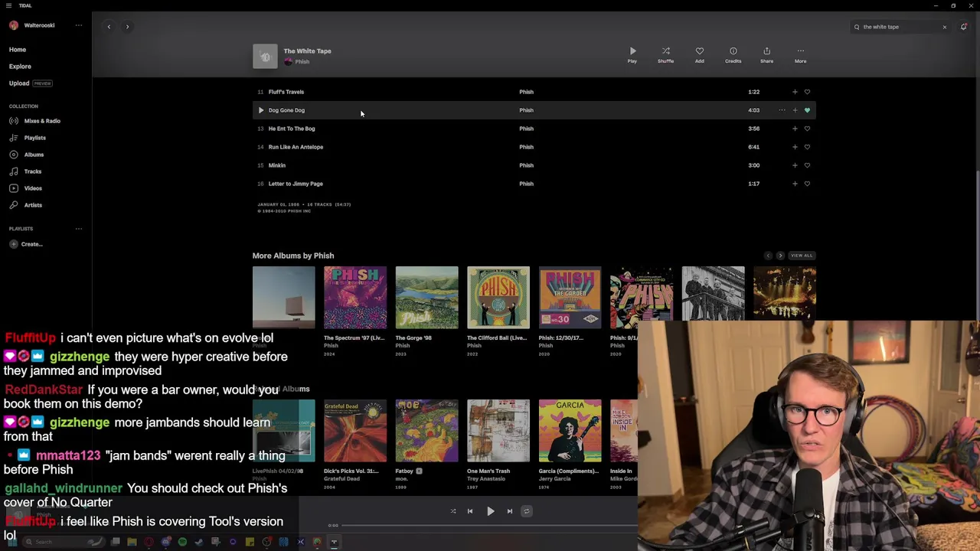
Task: Add Dog Gone Dog to playlist
Action: click(795, 110)
